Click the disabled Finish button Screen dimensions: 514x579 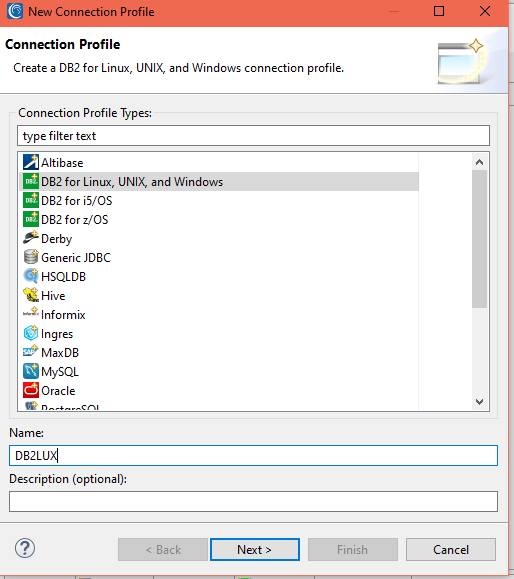(353, 549)
